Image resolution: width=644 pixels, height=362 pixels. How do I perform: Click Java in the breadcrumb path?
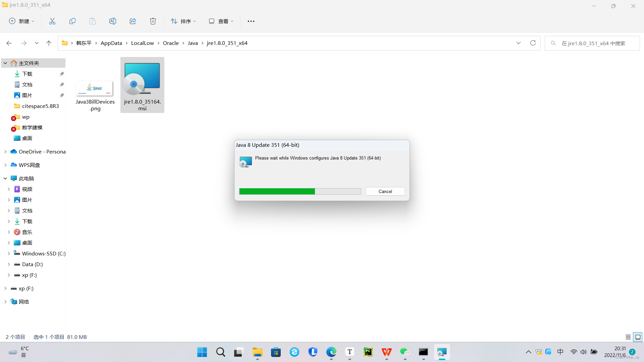point(193,43)
